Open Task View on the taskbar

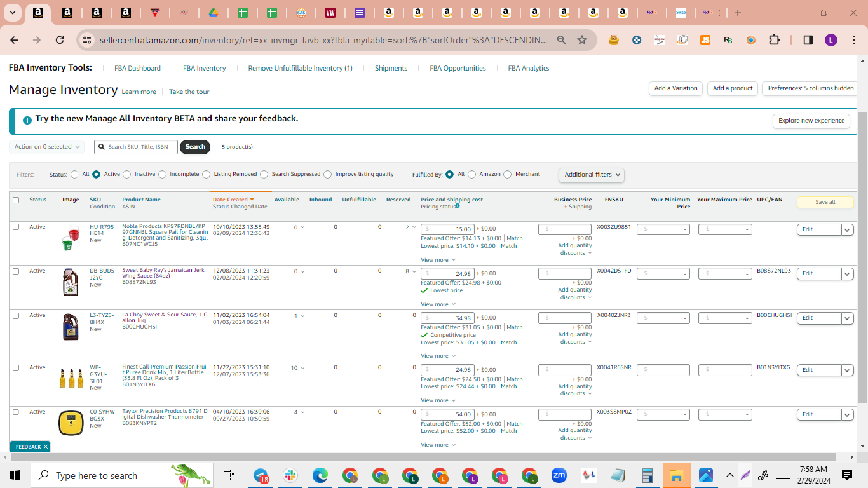pyautogui.click(x=229, y=475)
